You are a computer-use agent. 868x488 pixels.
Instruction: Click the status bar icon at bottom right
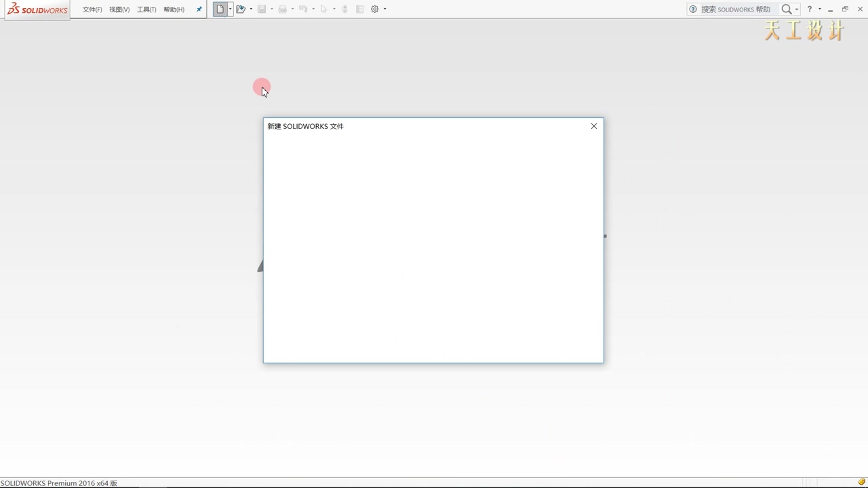coord(861,483)
